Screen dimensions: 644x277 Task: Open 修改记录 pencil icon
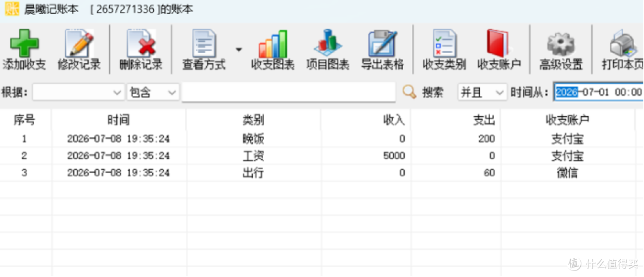(x=79, y=44)
